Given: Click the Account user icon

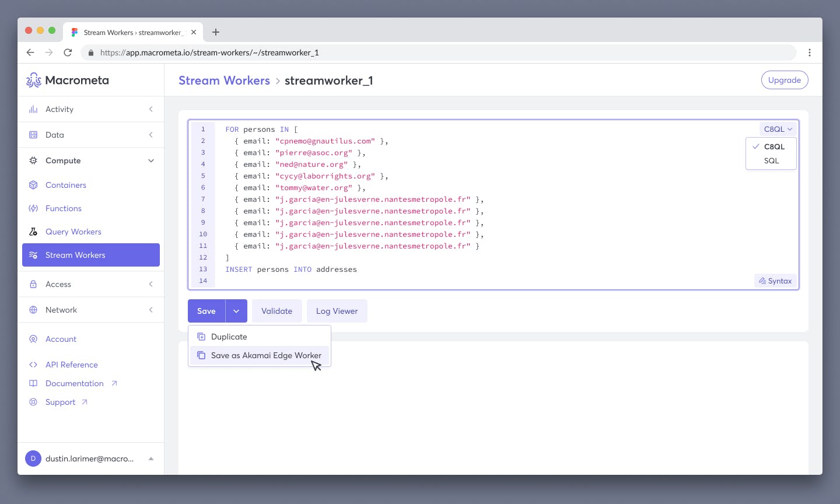Looking at the screenshot, I should (33, 339).
